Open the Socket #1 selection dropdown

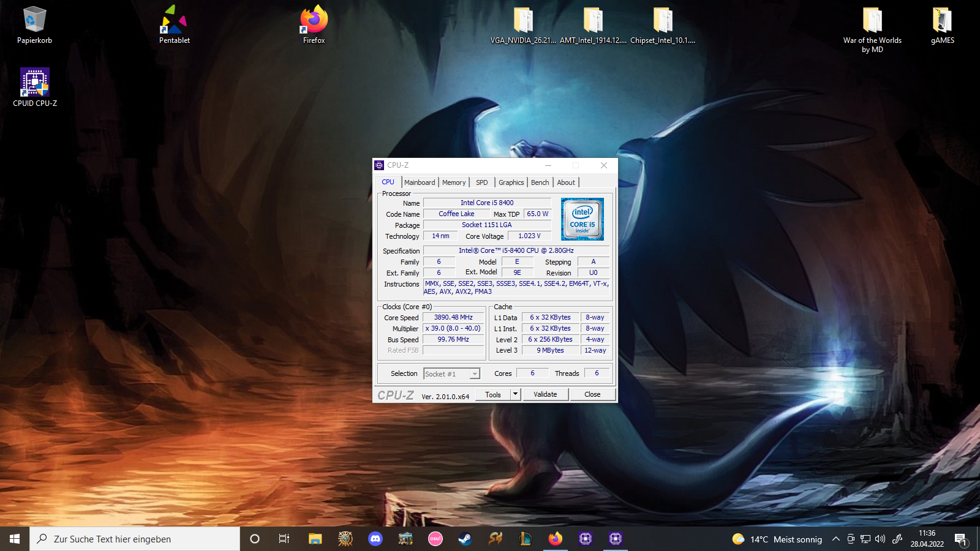pyautogui.click(x=451, y=373)
